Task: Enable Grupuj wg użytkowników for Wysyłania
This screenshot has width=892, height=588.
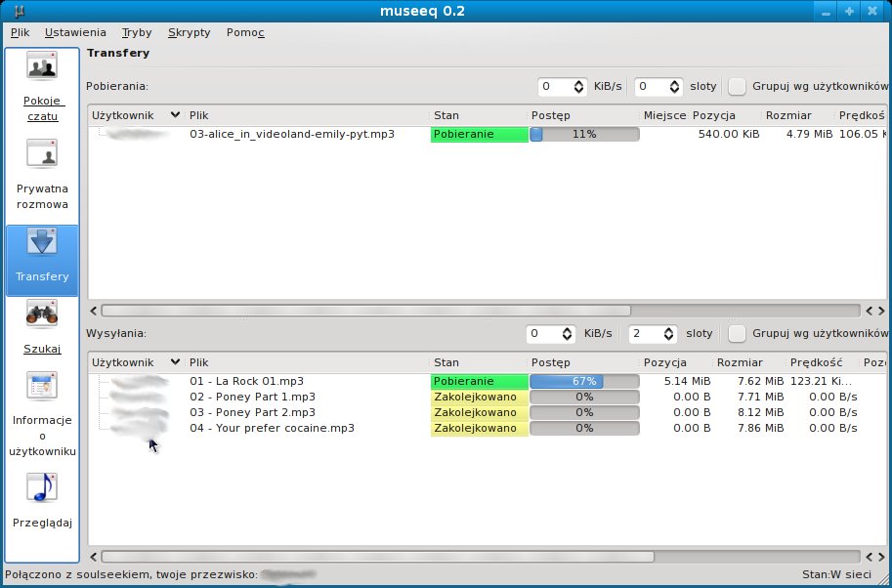Action: (x=738, y=333)
